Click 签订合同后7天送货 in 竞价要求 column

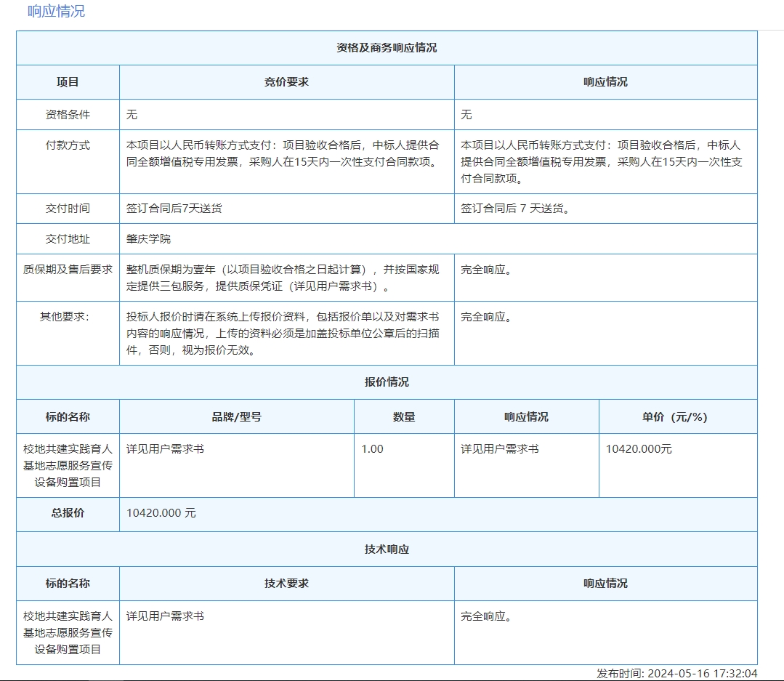click(174, 209)
